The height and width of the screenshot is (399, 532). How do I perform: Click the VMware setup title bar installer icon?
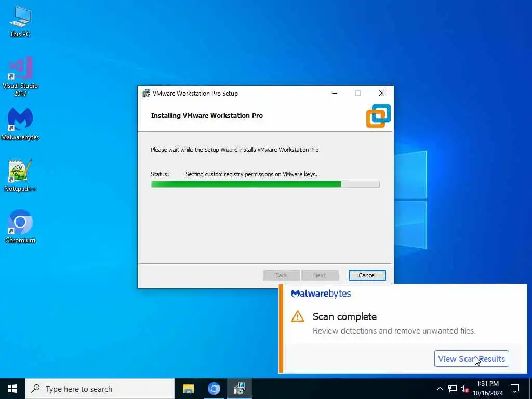tap(146, 93)
